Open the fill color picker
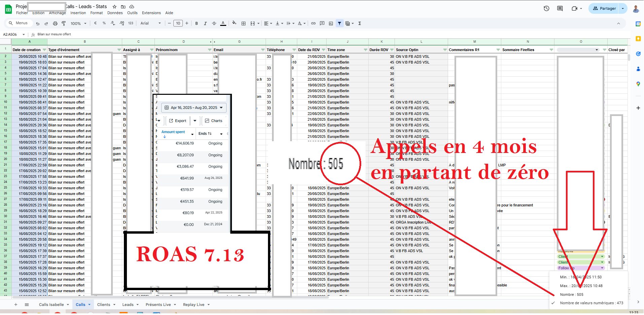644x315 pixels. 234,23
